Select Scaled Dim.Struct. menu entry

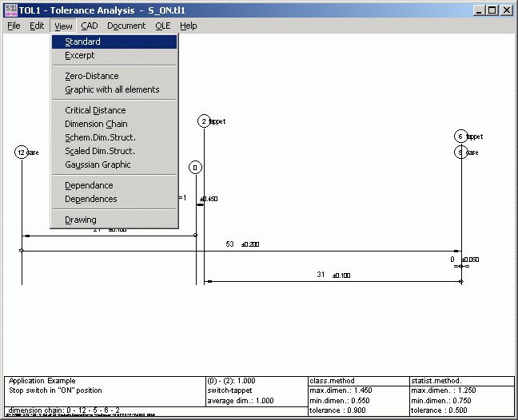pos(100,151)
